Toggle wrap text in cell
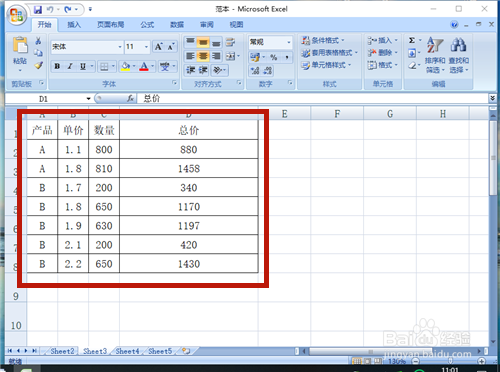500x372 pixels. tap(230, 42)
